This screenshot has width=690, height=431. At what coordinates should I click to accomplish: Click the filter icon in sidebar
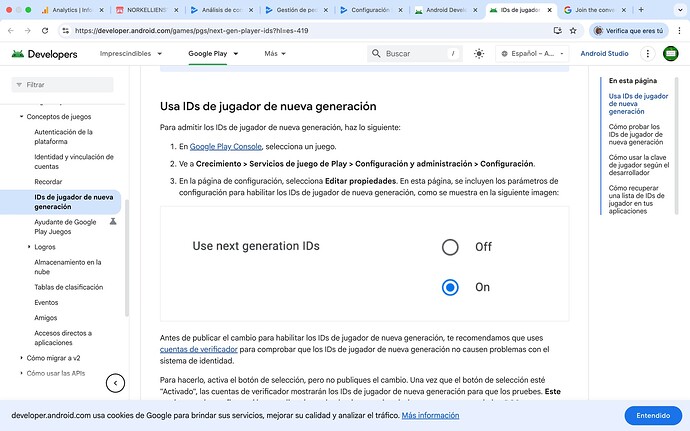point(18,85)
